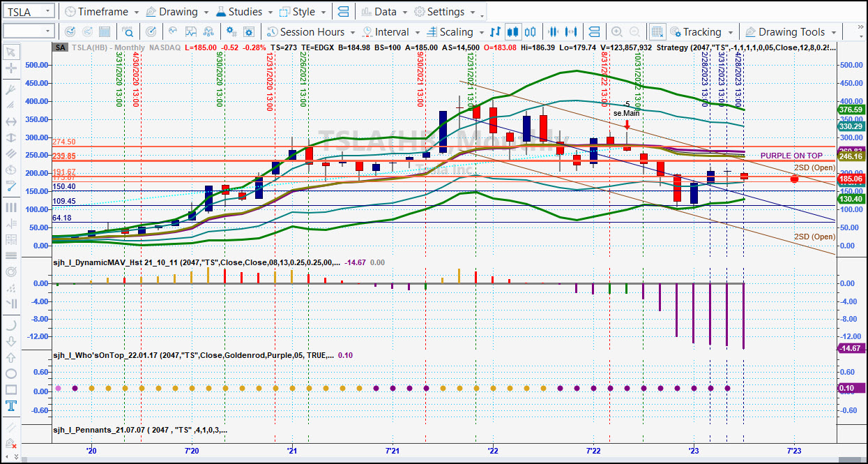
Task: Select the text annotation tool
Action: click(11, 406)
